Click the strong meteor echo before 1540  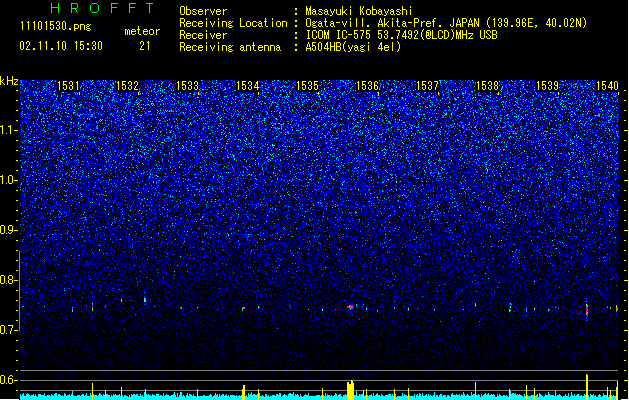coord(587,309)
